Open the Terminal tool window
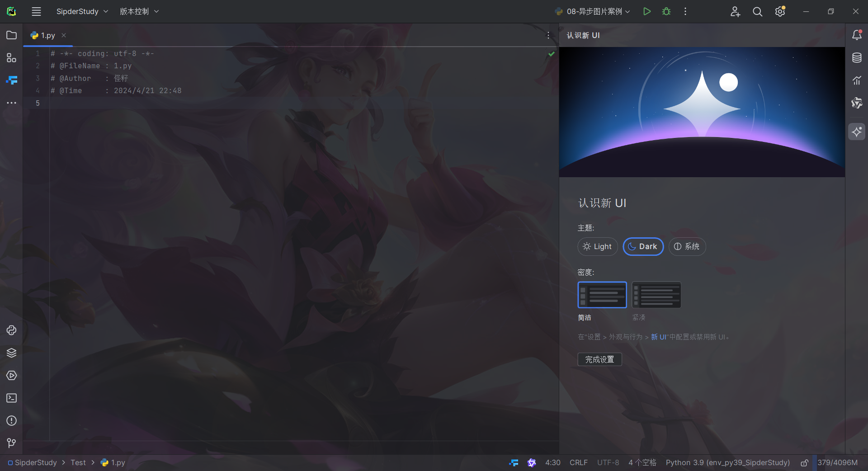Viewport: 868px width, 471px height. tap(11, 398)
